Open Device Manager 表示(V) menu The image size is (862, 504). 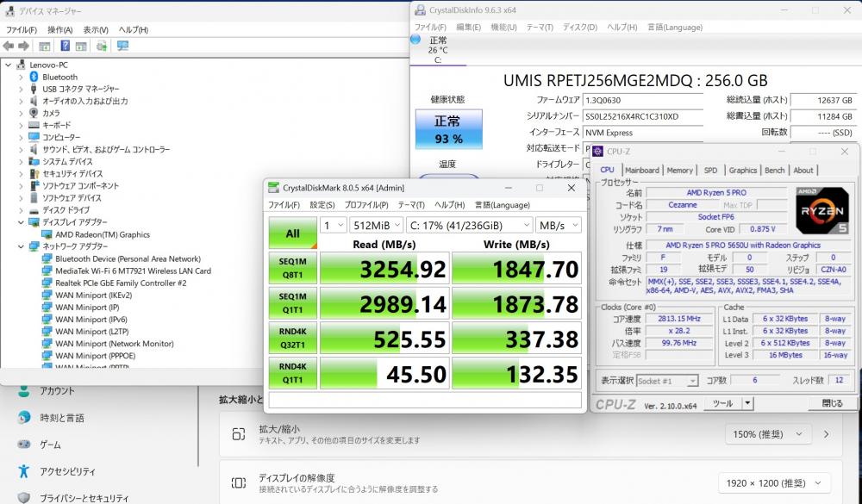96,29
